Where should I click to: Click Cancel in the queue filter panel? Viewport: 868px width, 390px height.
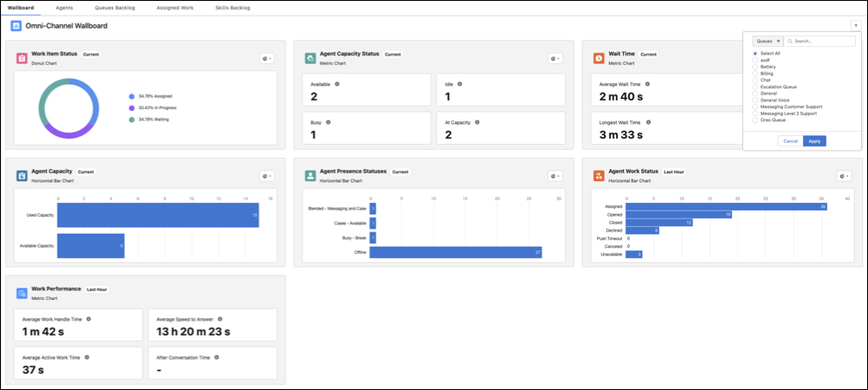click(x=789, y=140)
